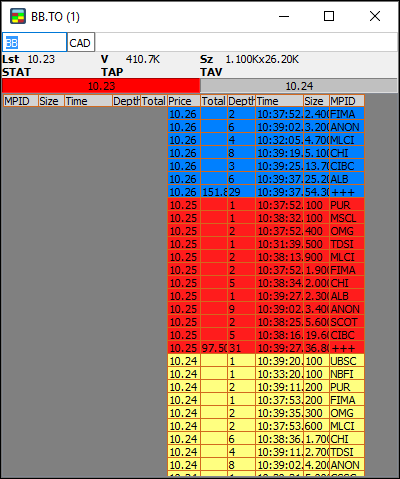Screen dimensions: 400x479
Task: Click the left-side MPID column header
Action: click(21, 101)
